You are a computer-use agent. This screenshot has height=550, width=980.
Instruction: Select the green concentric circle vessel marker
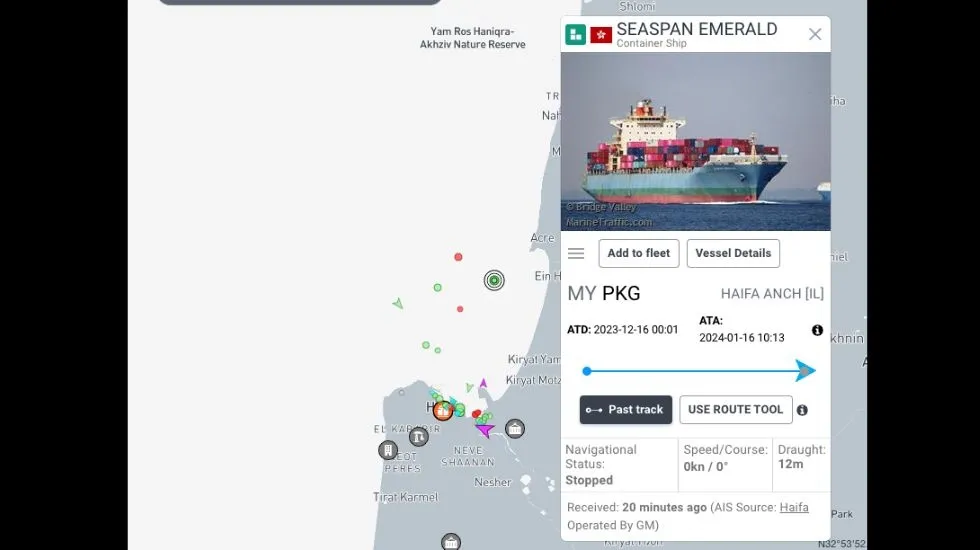coord(494,280)
